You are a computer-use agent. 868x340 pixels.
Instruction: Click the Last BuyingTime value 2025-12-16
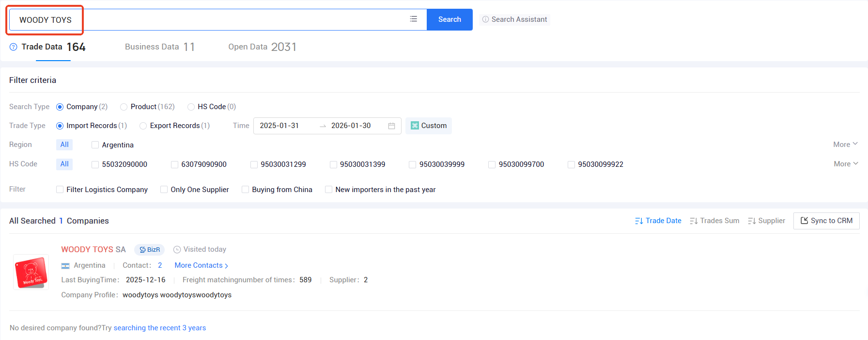click(146, 280)
